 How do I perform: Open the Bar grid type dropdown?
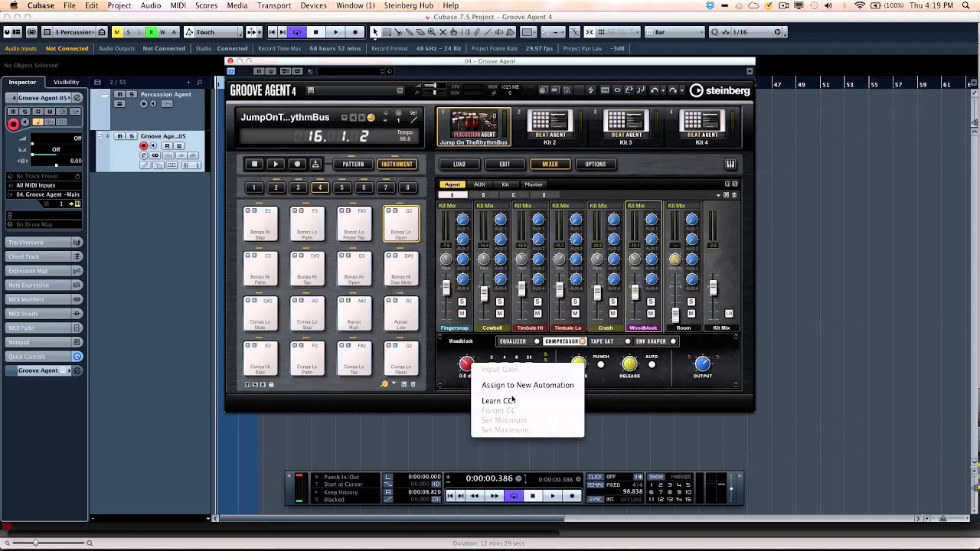pos(674,32)
